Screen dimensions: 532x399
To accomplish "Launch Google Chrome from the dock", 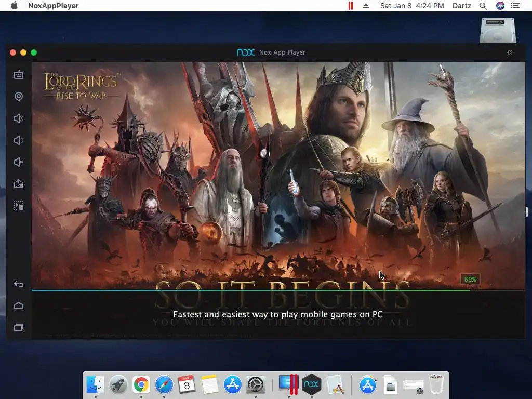I will coord(141,384).
